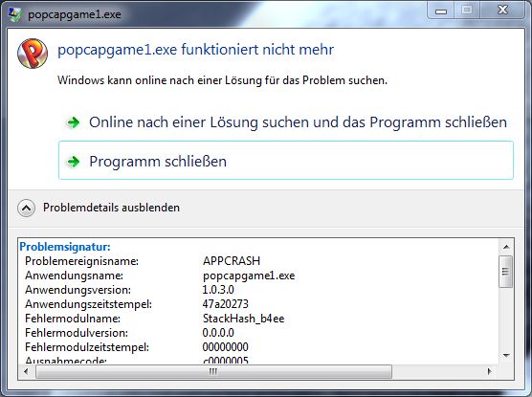Screen dimensions: 532x397
Task: Click window title 'popcapgame1.exe' in title bar
Action: (75, 15)
